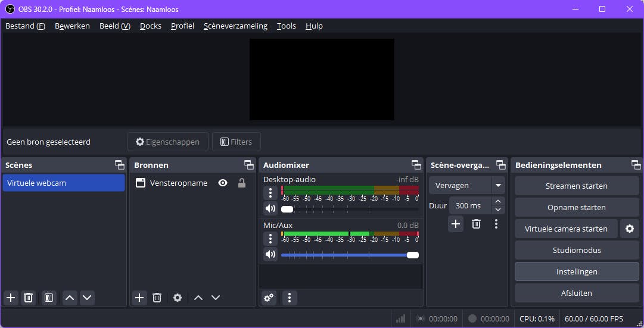This screenshot has height=328, width=644.
Task: Mute Mic/Aux with speaker icon
Action: click(x=270, y=255)
